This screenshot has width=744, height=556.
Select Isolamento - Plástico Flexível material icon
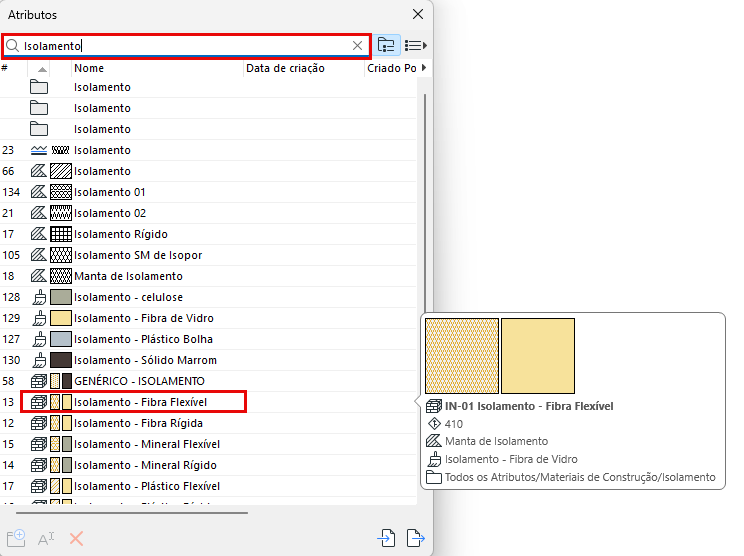[x=39, y=486]
